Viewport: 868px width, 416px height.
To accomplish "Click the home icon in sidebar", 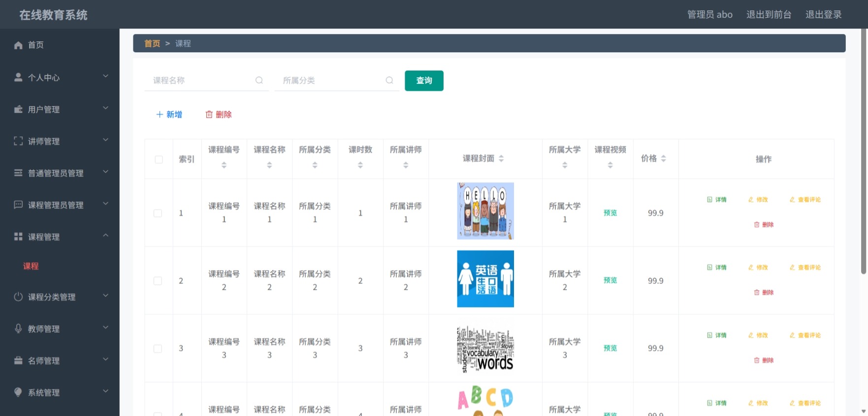I will pyautogui.click(x=18, y=45).
